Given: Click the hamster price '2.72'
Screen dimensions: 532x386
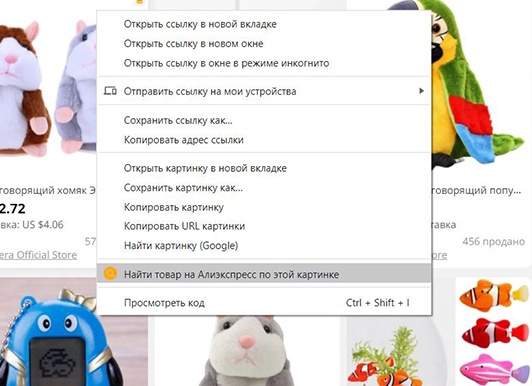Looking at the screenshot, I should [13, 208].
